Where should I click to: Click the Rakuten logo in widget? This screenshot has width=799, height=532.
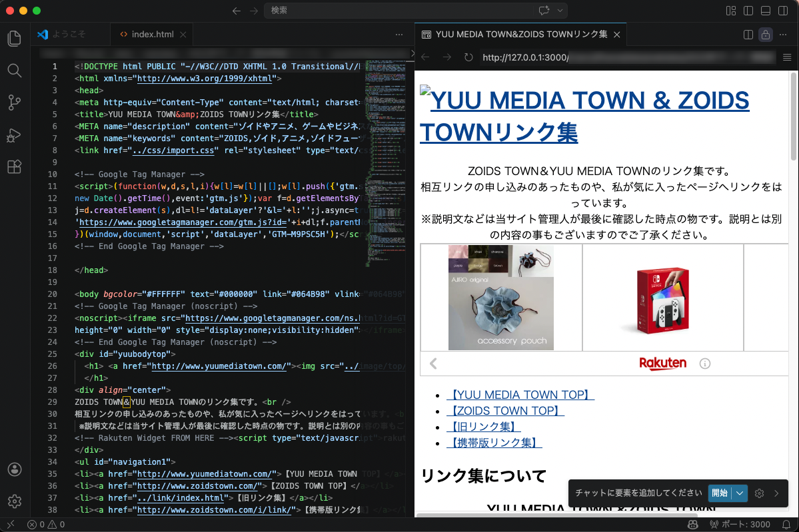point(662,363)
